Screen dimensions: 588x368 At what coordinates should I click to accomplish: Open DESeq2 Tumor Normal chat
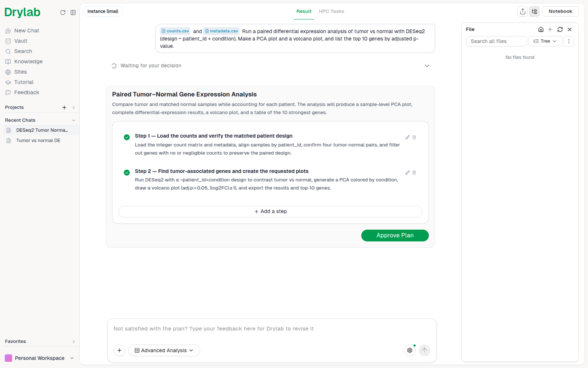click(x=41, y=130)
